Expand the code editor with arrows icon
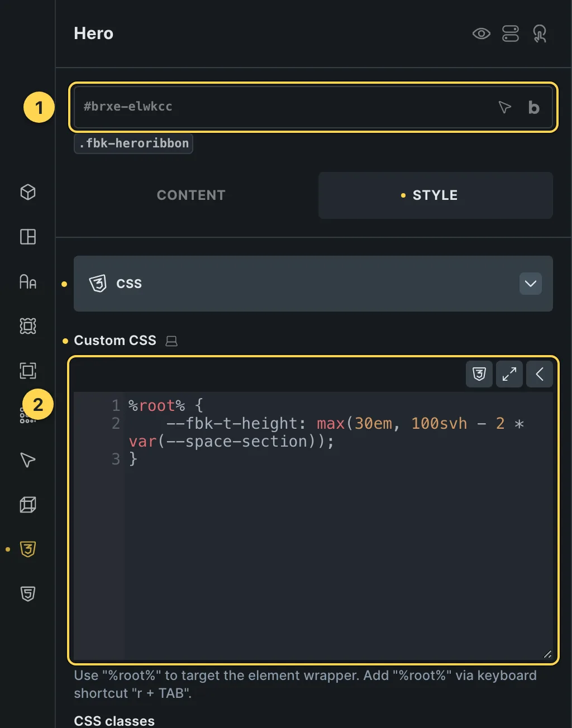Screen dimensions: 572x728 (x=509, y=374)
